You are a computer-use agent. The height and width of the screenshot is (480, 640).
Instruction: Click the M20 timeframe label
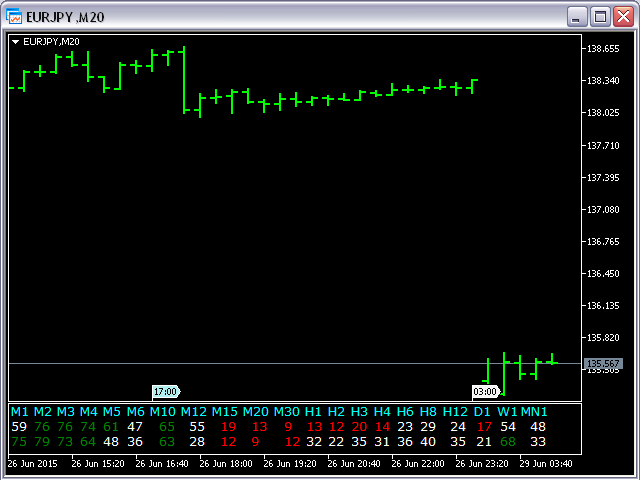pyautogui.click(x=256, y=411)
